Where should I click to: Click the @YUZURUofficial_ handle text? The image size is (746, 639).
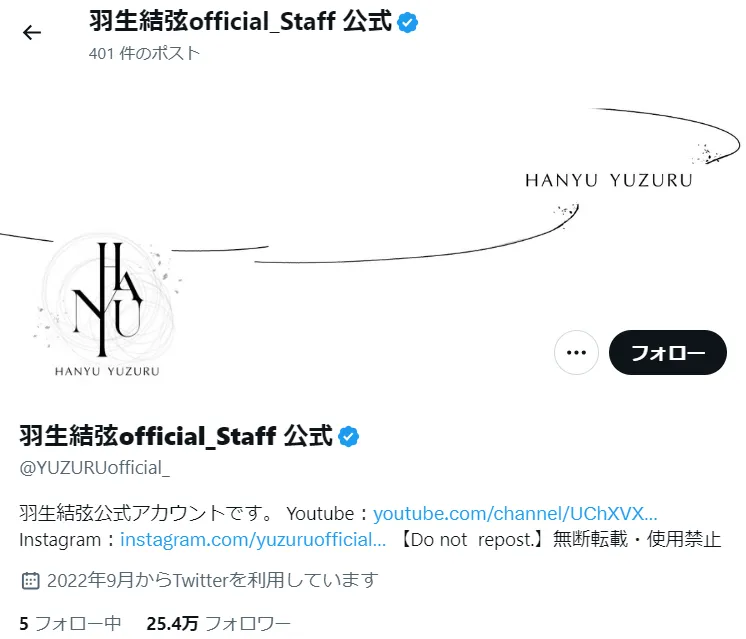pyautogui.click(x=94, y=468)
